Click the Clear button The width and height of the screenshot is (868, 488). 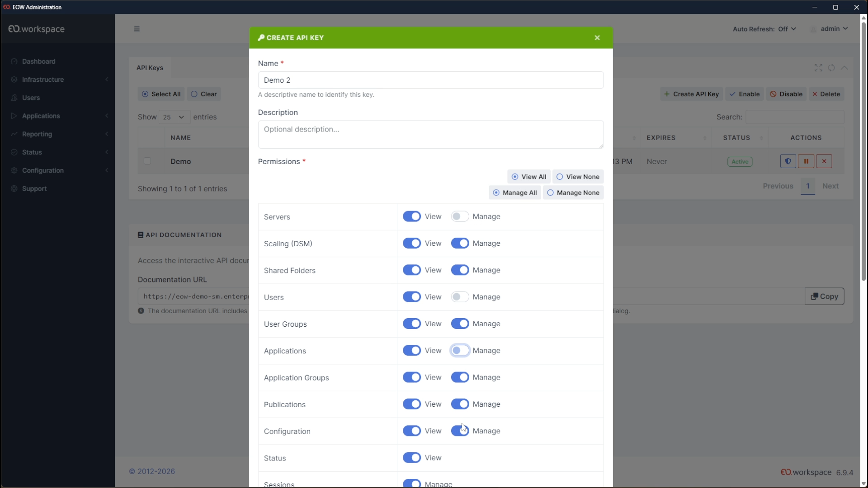[204, 94]
